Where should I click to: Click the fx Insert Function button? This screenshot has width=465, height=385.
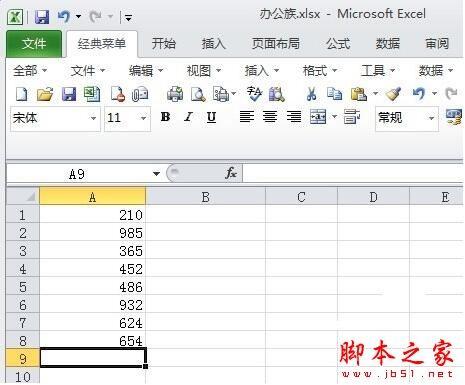click(231, 173)
